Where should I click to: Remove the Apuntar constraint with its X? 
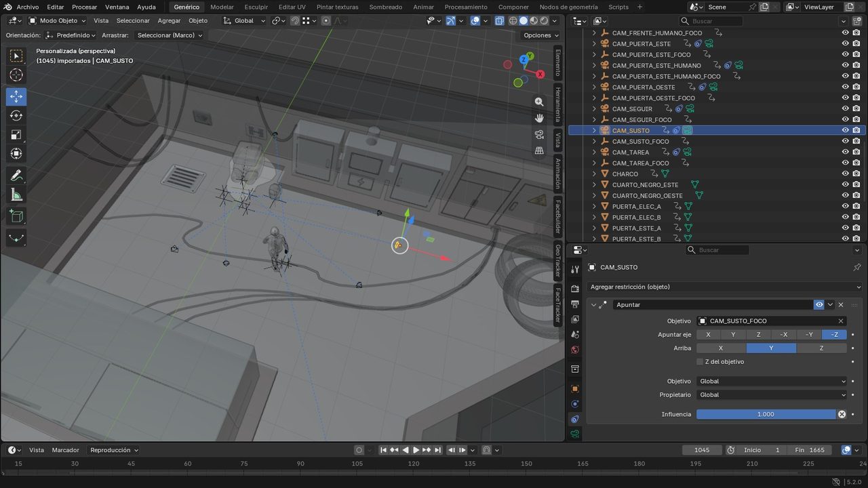click(841, 305)
